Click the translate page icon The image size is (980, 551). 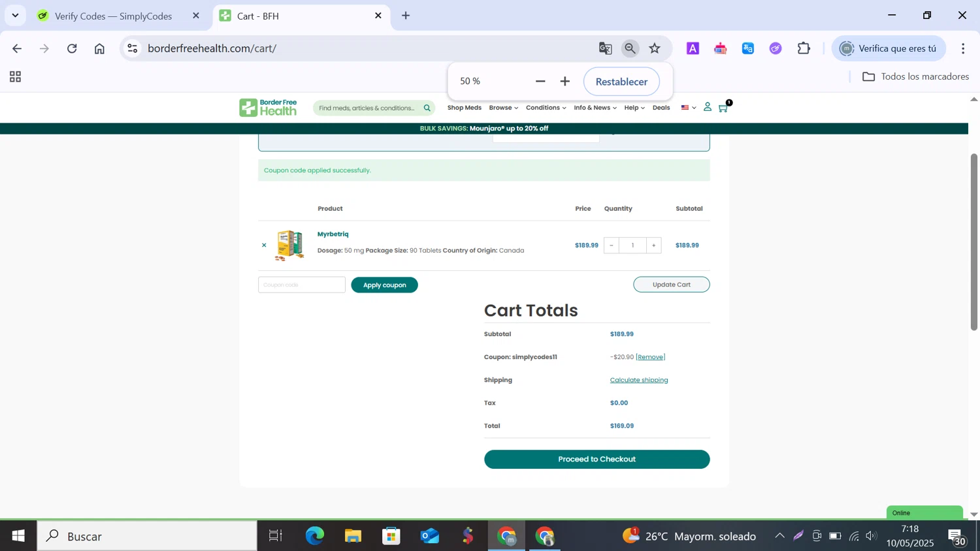point(605,48)
